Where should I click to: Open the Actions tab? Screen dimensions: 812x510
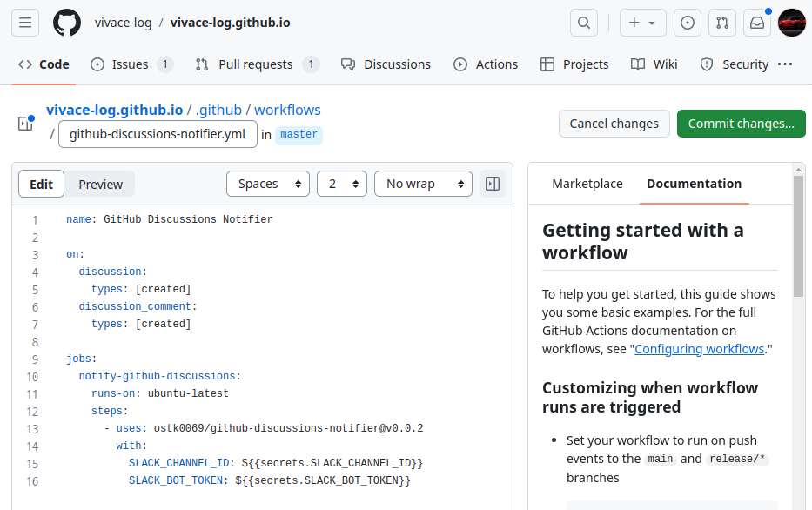[x=486, y=64]
